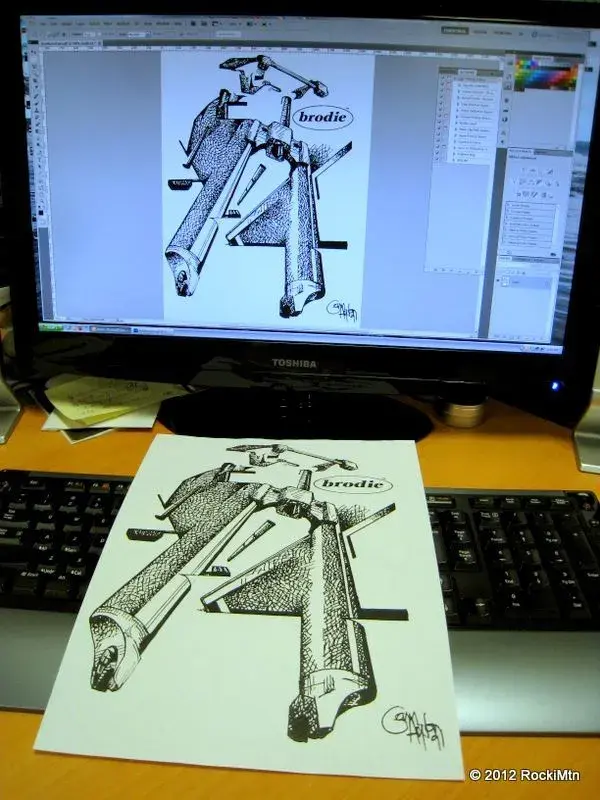Open the Help menu
Screen dimensions: 600x800
pyautogui.click(x=178, y=24)
